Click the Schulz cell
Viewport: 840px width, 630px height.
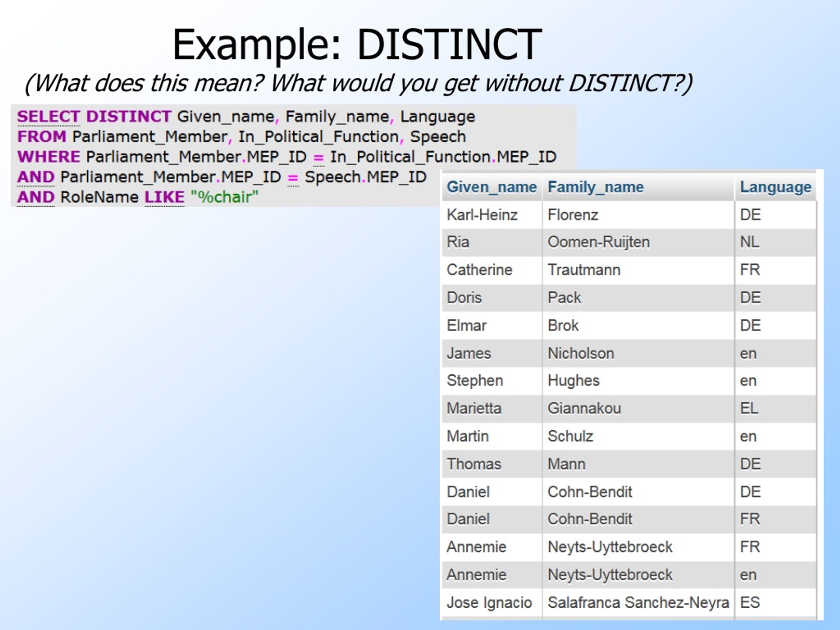638,436
